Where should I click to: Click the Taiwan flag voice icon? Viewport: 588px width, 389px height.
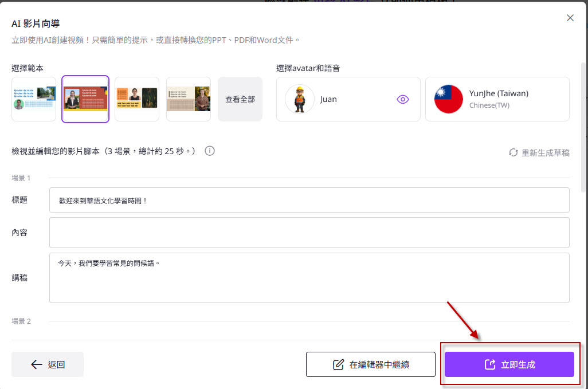448,99
